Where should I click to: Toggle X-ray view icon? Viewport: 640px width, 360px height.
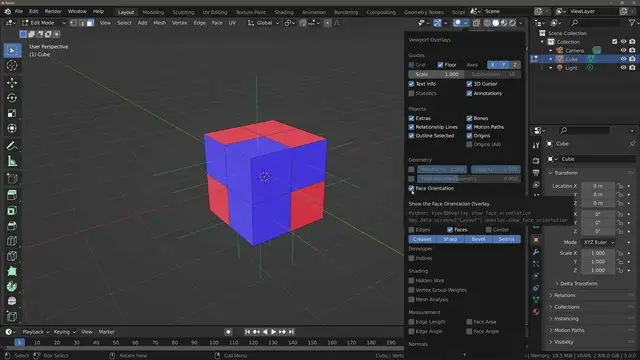[476, 23]
